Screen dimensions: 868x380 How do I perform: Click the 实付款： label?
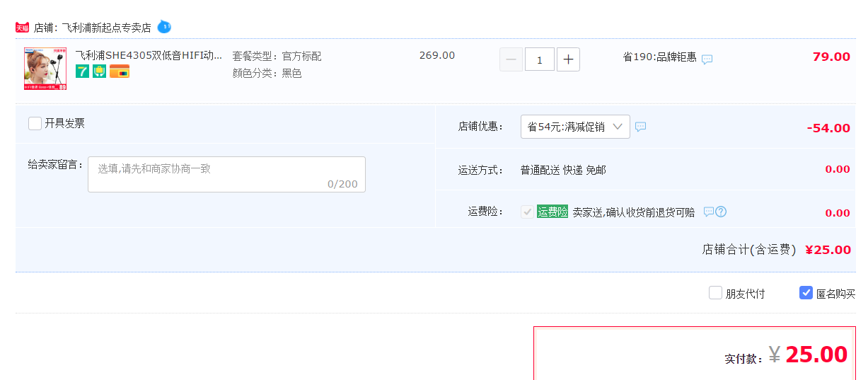(x=744, y=359)
